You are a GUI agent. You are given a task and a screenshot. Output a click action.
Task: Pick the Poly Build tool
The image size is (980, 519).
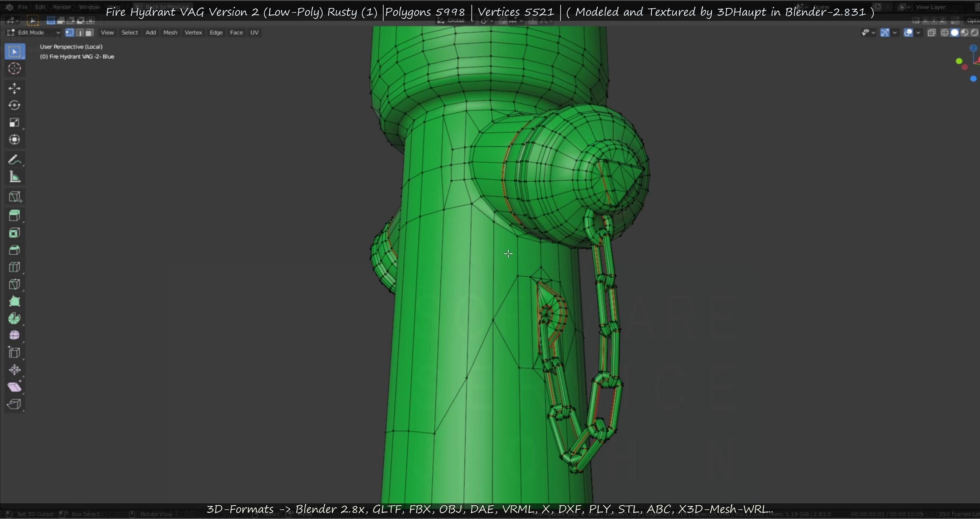[15, 301]
